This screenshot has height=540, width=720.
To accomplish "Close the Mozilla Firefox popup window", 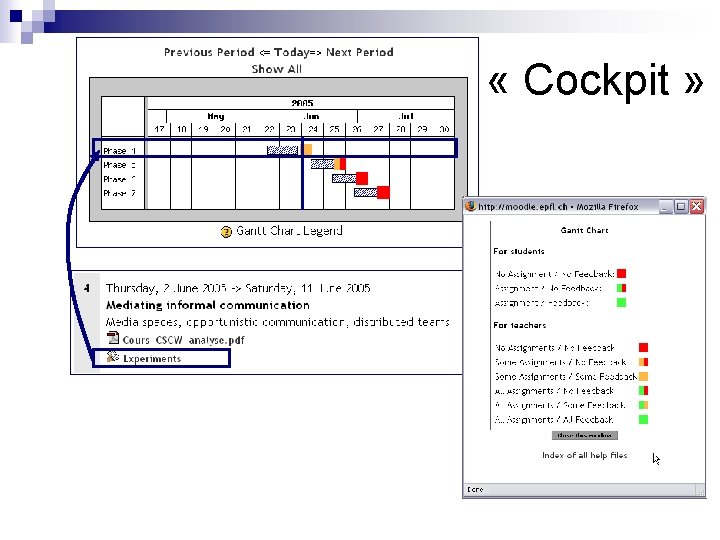I will point(697,207).
